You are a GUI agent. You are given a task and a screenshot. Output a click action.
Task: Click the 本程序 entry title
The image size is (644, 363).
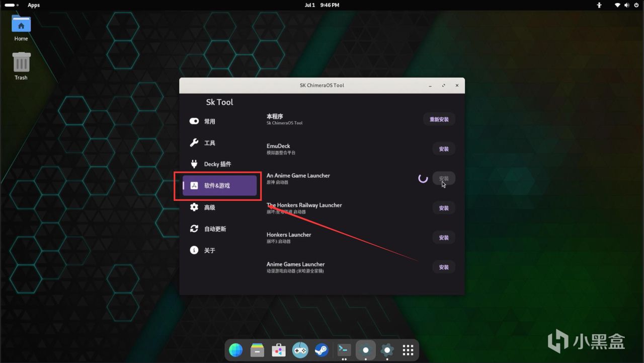click(x=275, y=116)
